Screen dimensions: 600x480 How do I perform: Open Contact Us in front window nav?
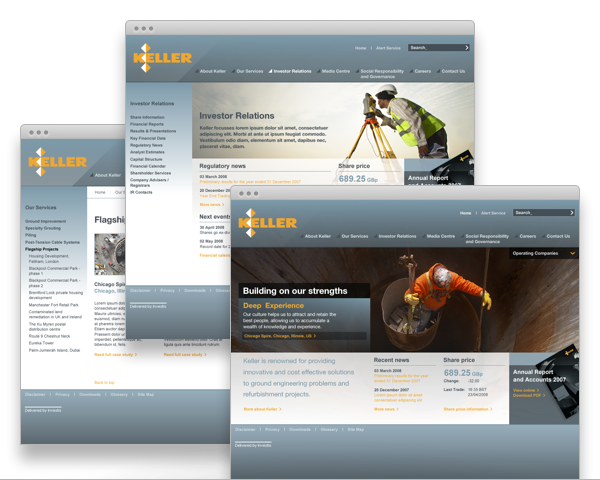[558, 236]
